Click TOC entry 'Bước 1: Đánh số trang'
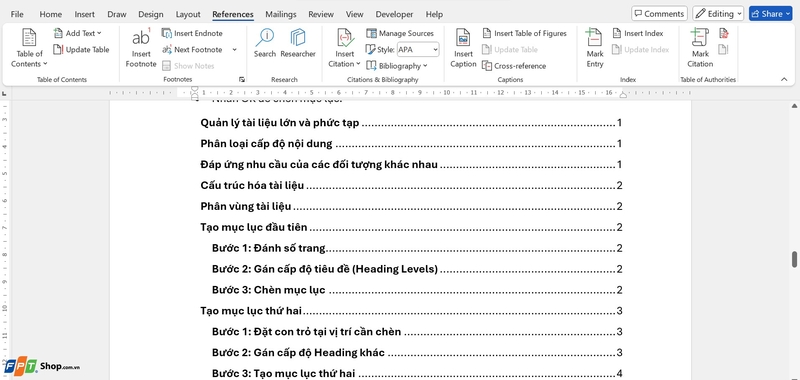Image resolution: width=800 pixels, height=380 pixels. 417,248
